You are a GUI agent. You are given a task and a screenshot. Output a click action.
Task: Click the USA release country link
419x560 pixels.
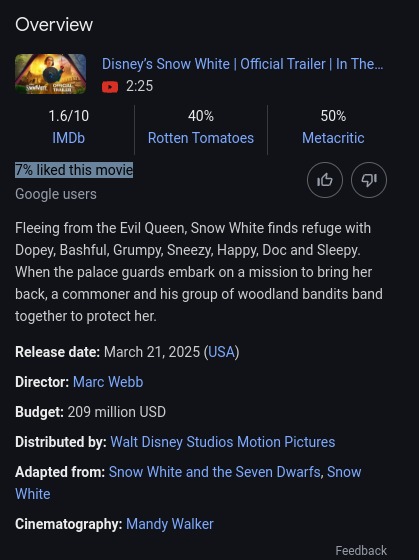(x=221, y=352)
